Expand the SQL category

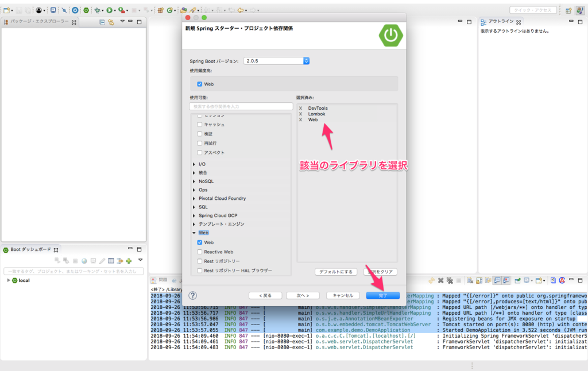(x=194, y=207)
